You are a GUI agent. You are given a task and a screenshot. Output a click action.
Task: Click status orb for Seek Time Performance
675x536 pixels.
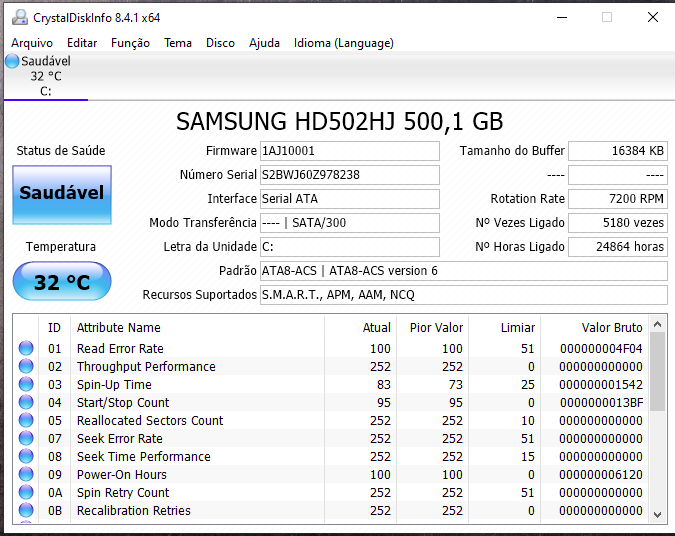[x=26, y=456]
